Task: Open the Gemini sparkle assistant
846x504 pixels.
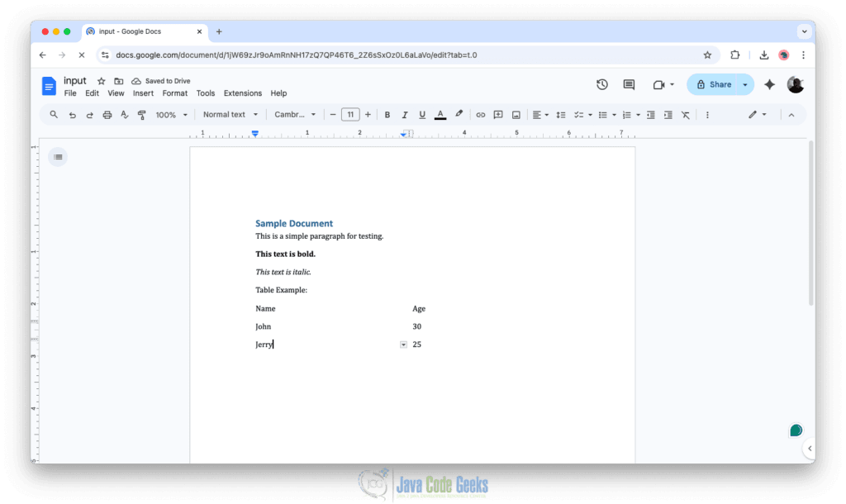Action: [769, 85]
